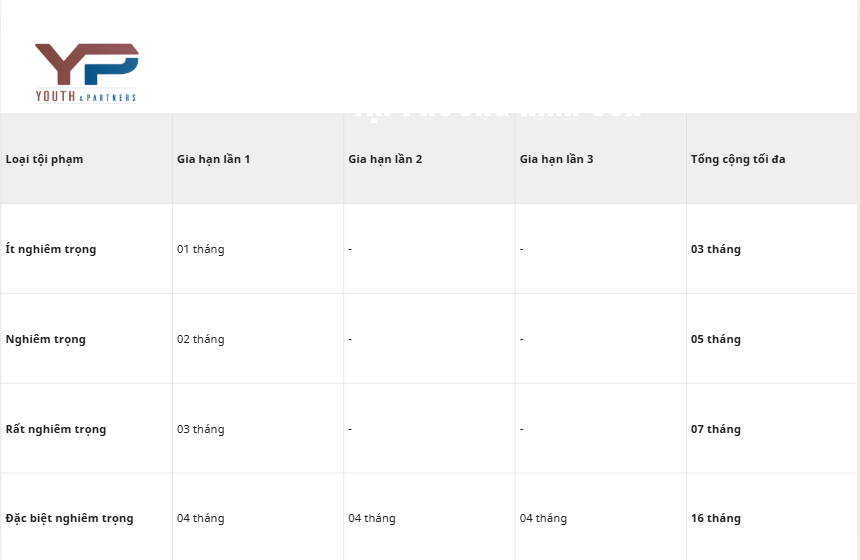Click the '16 tháng' total cell

[716, 518]
